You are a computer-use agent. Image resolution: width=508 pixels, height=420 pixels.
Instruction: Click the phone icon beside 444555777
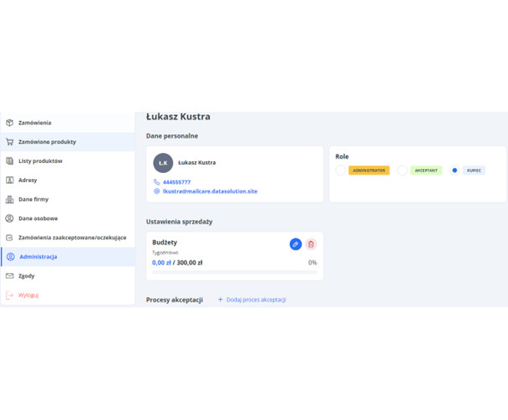point(156,181)
